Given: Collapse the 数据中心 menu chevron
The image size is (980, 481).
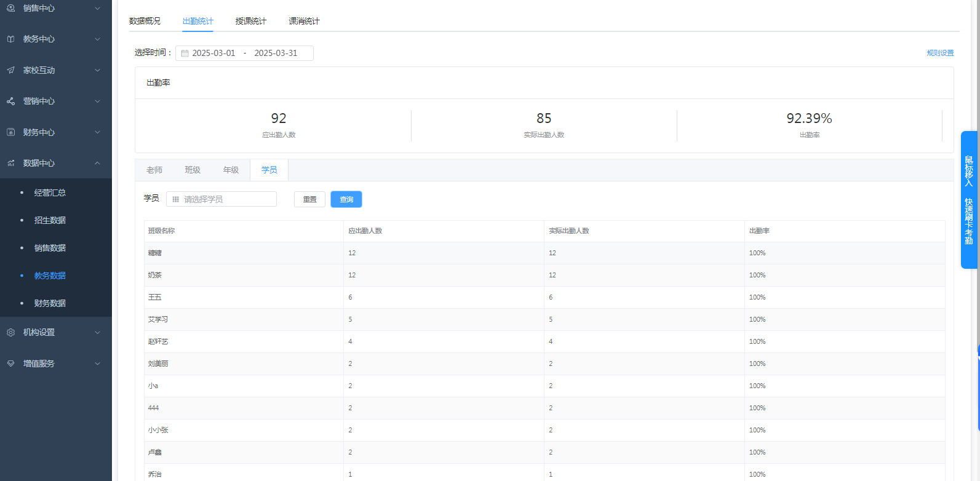Looking at the screenshot, I should tap(97, 163).
